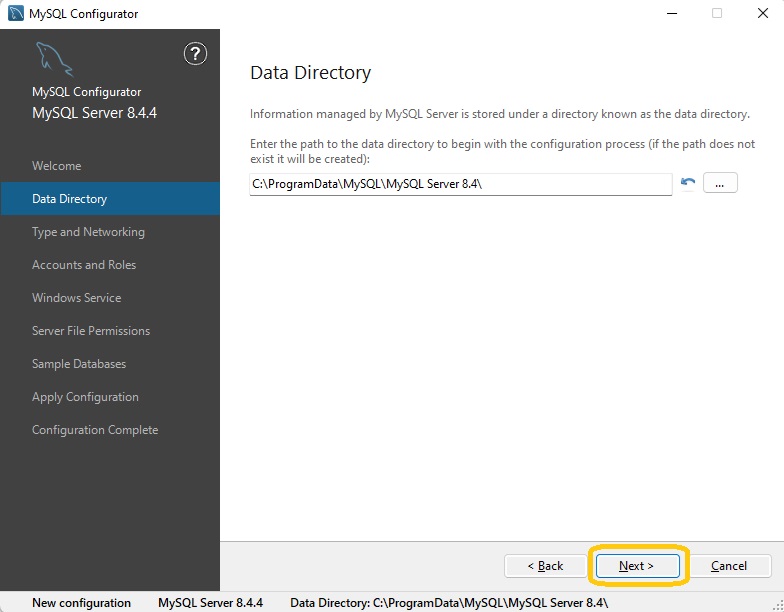Close the MySQL Configurator window

pos(762,14)
